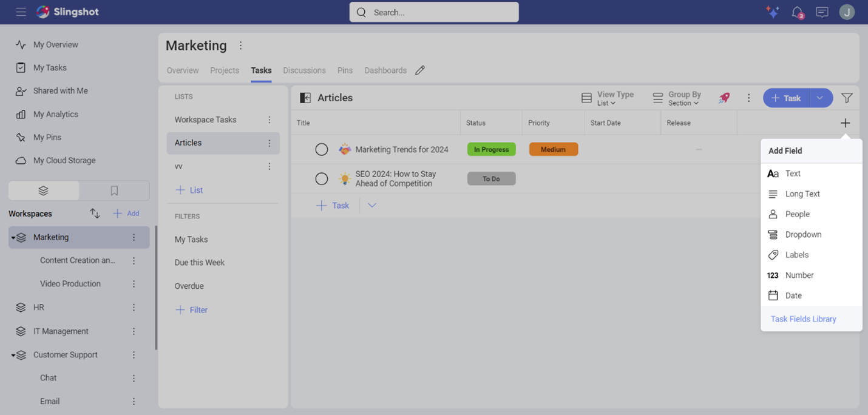Open the Articles toolbar more options menu
Image resolution: width=868 pixels, height=415 pixels.
748,98
